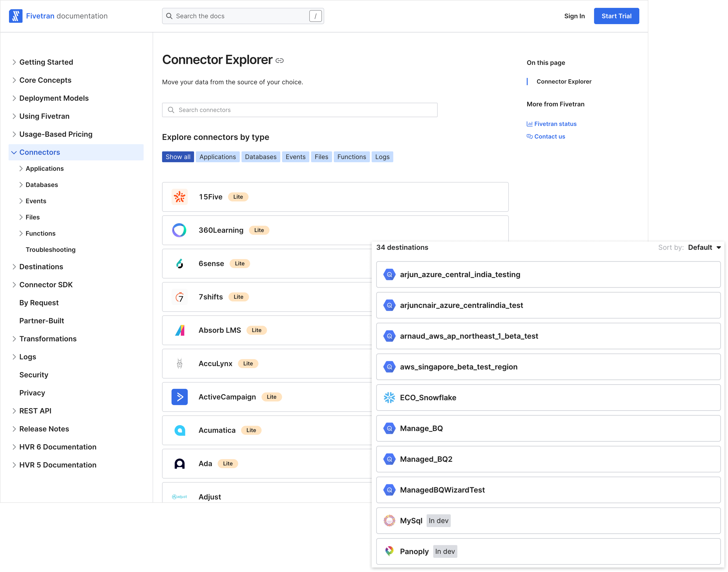The width and height of the screenshot is (728, 572).
Task: Open the By Request sidebar item
Action: point(39,303)
